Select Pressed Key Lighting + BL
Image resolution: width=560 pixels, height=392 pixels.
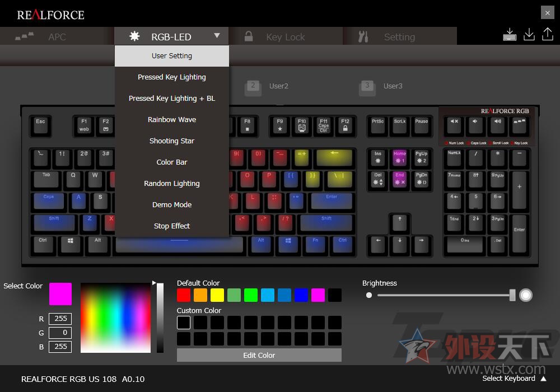pos(172,98)
